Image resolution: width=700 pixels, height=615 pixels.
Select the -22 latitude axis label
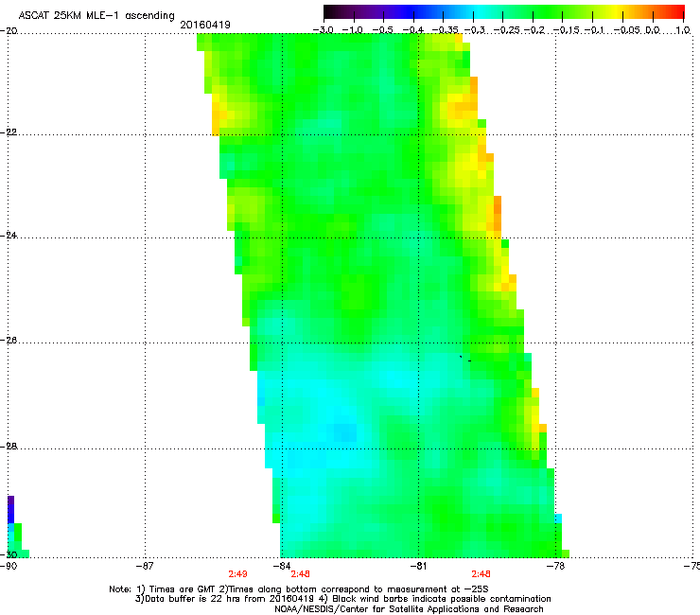[x=9, y=132]
